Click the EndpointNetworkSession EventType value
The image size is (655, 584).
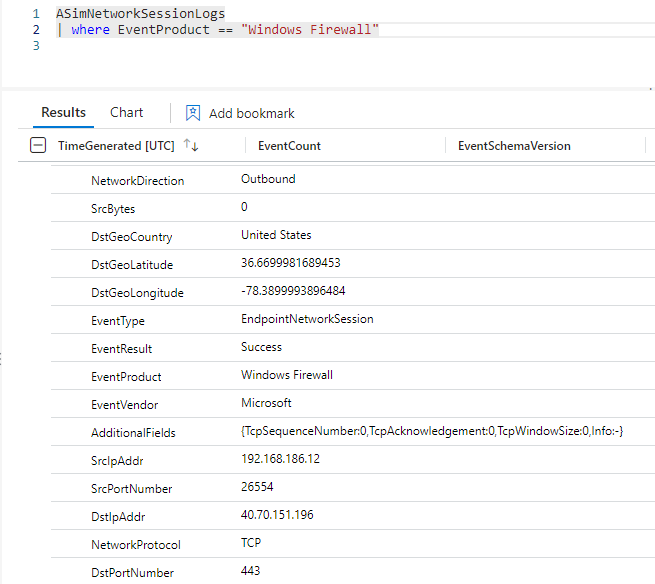click(x=307, y=320)
